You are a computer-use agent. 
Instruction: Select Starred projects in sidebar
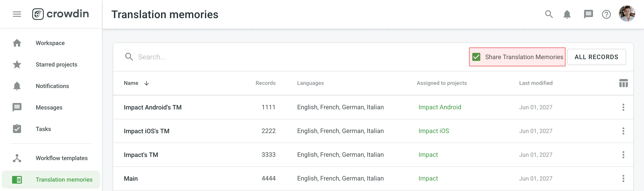pyautogui.click(x=56, y=64)
